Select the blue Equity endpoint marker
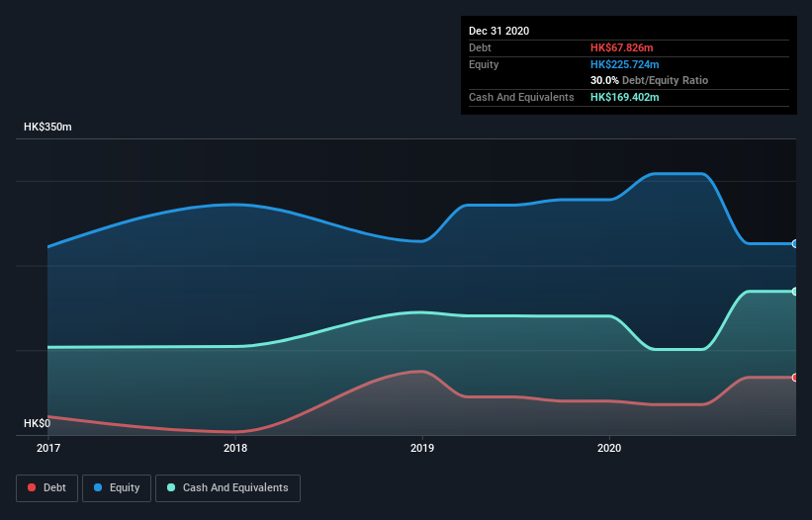This screenshot has height=520, width=812. click(x=795, y=244)
